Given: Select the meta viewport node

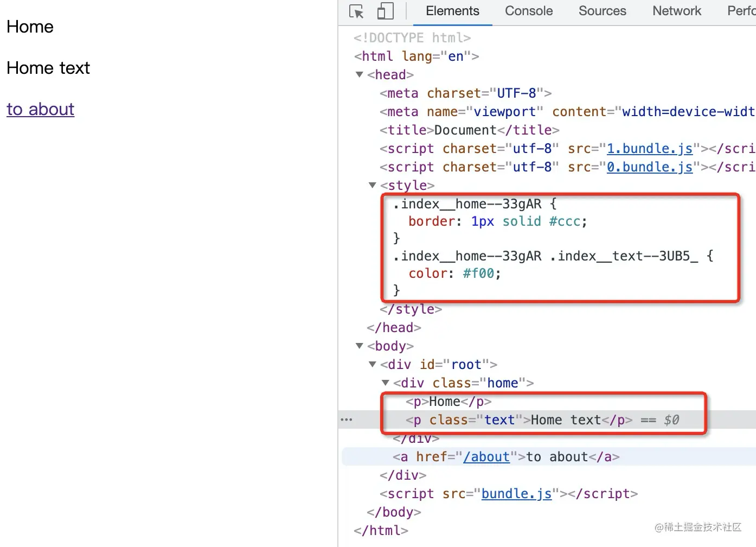Looking at the screenshot, I should click(x=567, y=112).
